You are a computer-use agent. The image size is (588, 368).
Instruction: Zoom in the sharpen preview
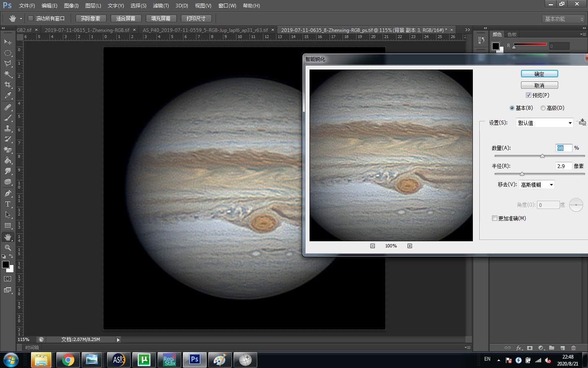410,246
